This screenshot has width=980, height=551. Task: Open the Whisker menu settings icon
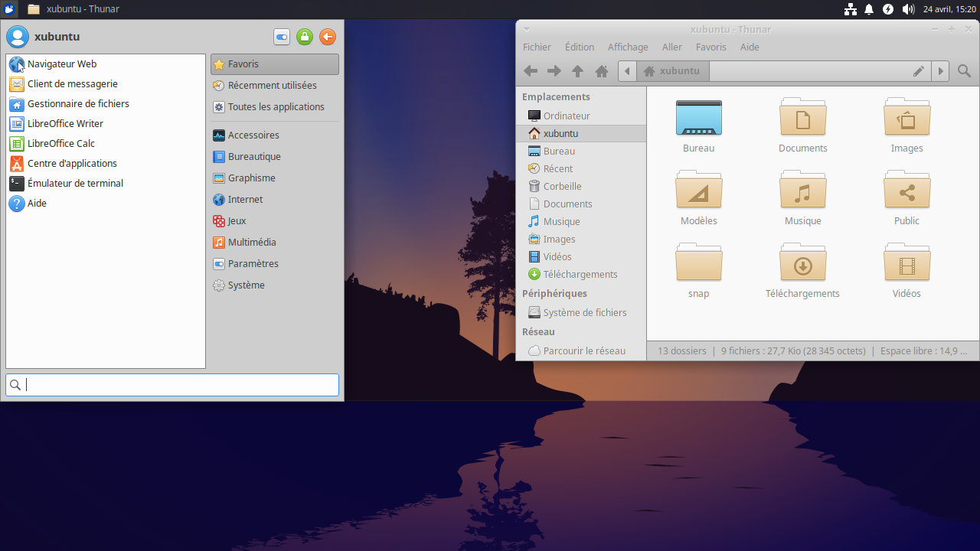coord(281,37)
